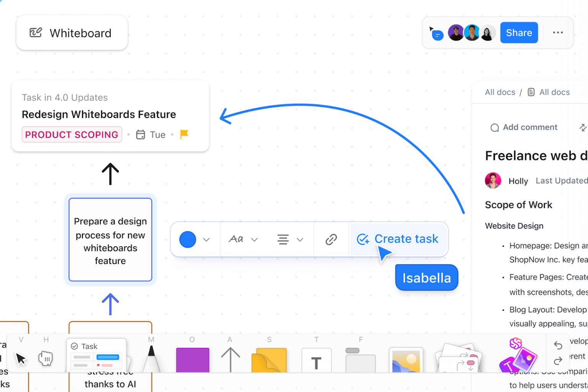Expand the fill color options chevron
The height and width of the screenshot is (392, 588).
(206, 239)
